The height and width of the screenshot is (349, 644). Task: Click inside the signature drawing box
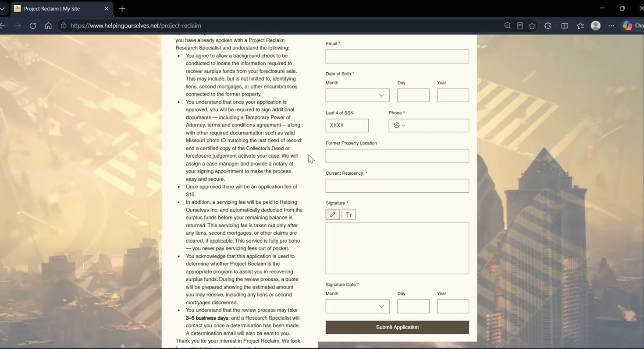(x=397, y=248)
